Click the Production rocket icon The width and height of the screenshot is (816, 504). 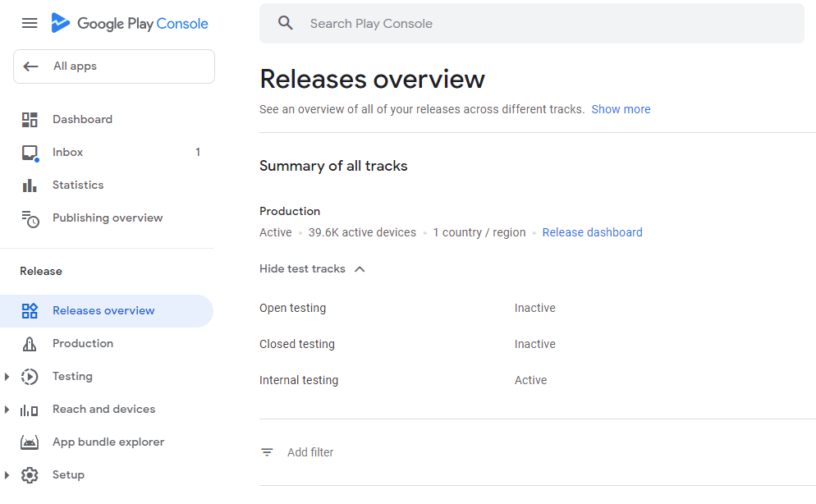(30, 344)
